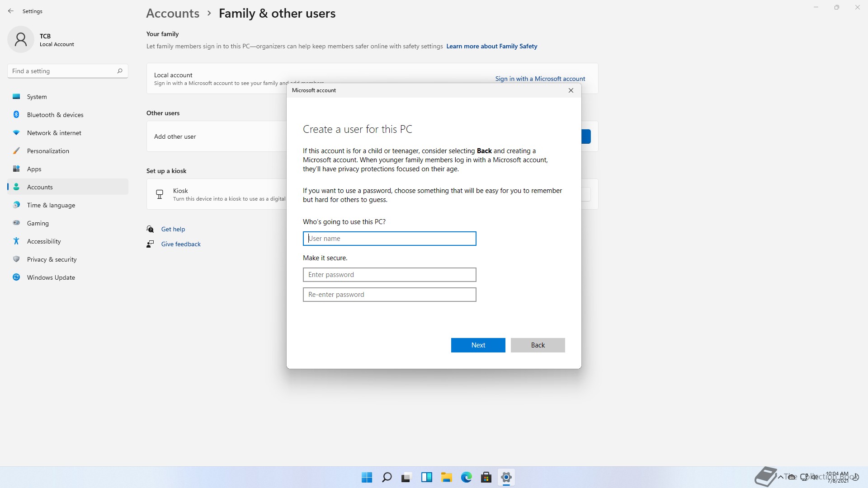The height and width of the screenshot is (488, 868).
Task: Click the Apps icon in sidebar
Action: pyautogui.click(x=16, y=169)
